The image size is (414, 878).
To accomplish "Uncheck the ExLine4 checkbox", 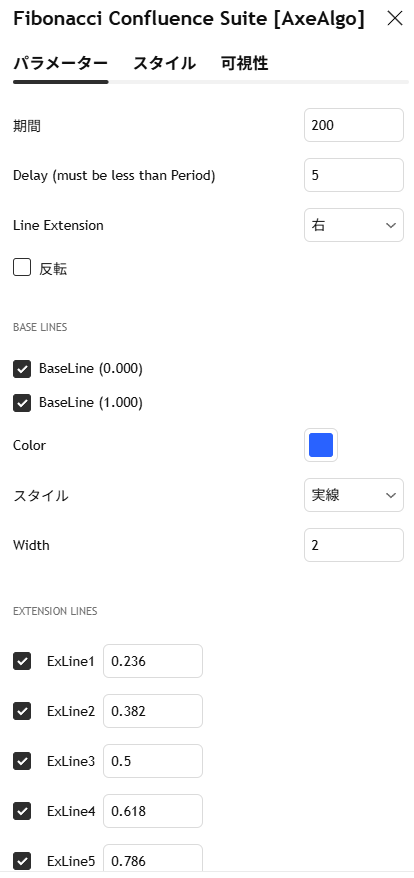I will pos(22,811).
